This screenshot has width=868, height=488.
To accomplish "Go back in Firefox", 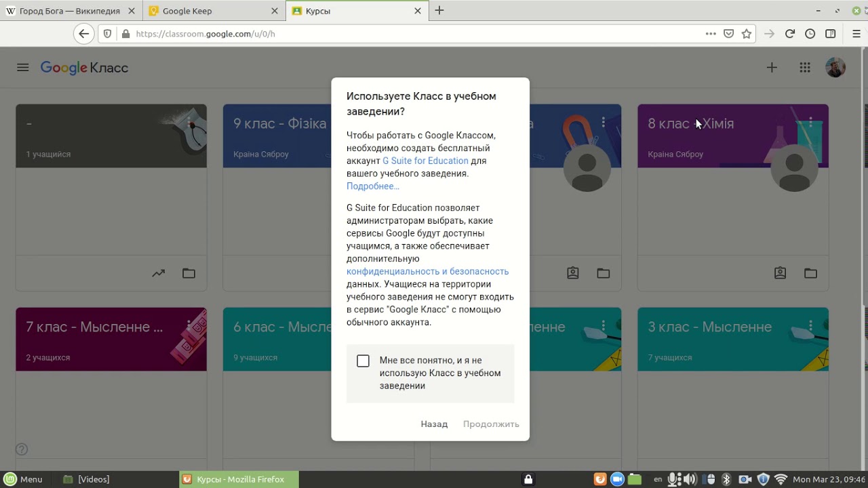I will tap(83, 34).
